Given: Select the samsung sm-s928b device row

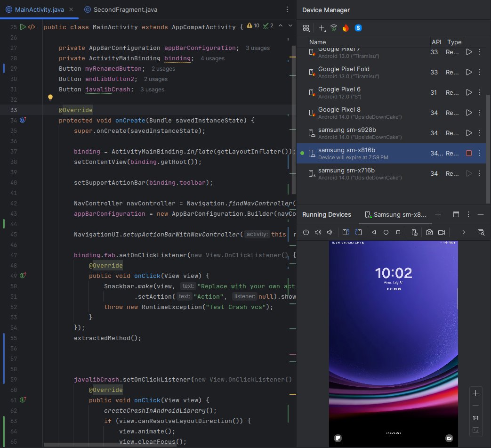Looking at the screenshot, I should point(377,133).
